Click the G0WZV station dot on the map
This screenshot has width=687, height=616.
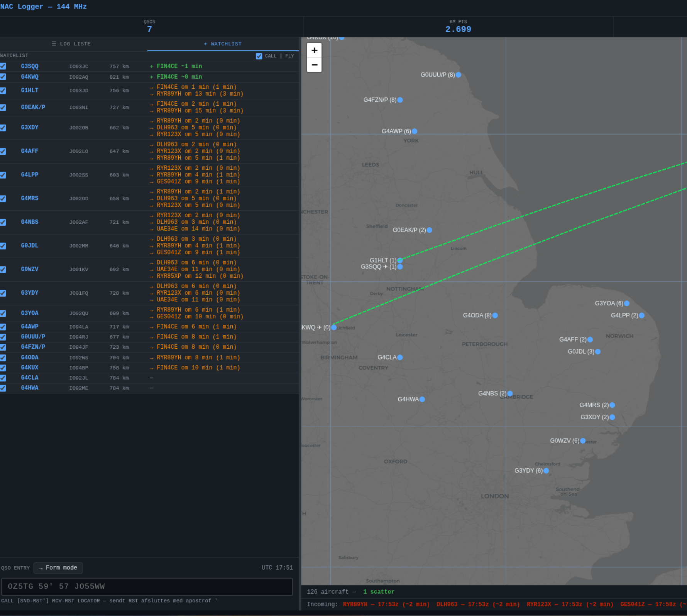pos(583,440)
